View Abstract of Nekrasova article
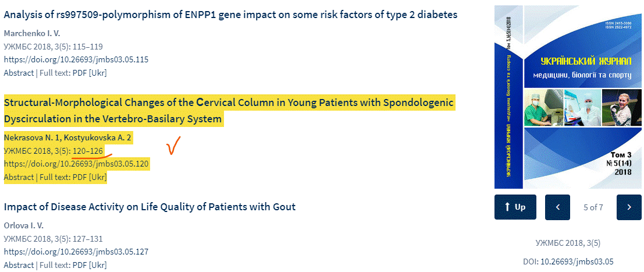This screenshot has width=644, height=272. pyautogui.click(x=19, y=177)
